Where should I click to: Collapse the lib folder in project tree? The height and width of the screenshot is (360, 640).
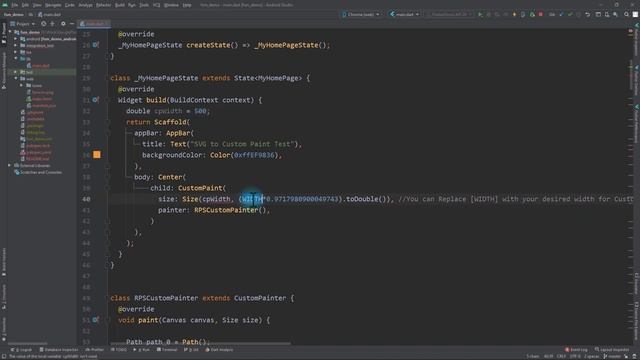[16, 59]
